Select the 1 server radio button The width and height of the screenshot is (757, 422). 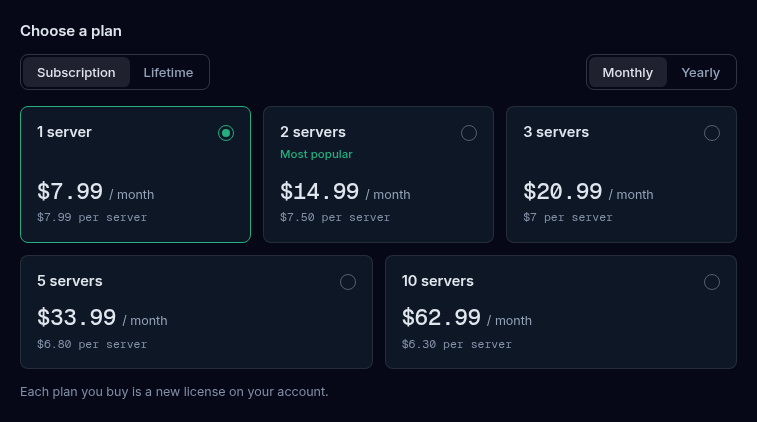[x=226, y=133]
